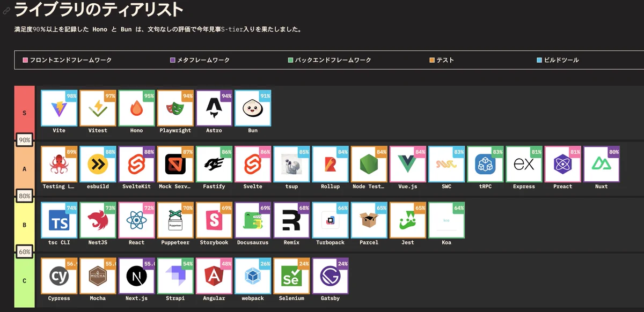Click the heading anchor link icon
Image resolution: width=644 pixels, height=312 pixels.
click(x=6, y=11)
